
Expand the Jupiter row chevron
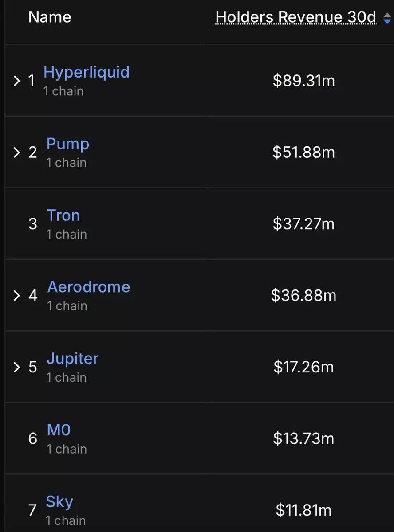tap(17, 367)
